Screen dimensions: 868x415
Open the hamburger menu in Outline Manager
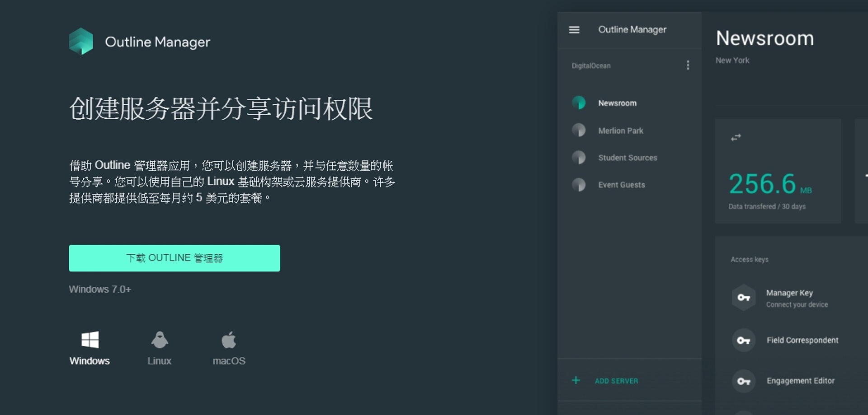pyautogui.click(x=574, y=30)
